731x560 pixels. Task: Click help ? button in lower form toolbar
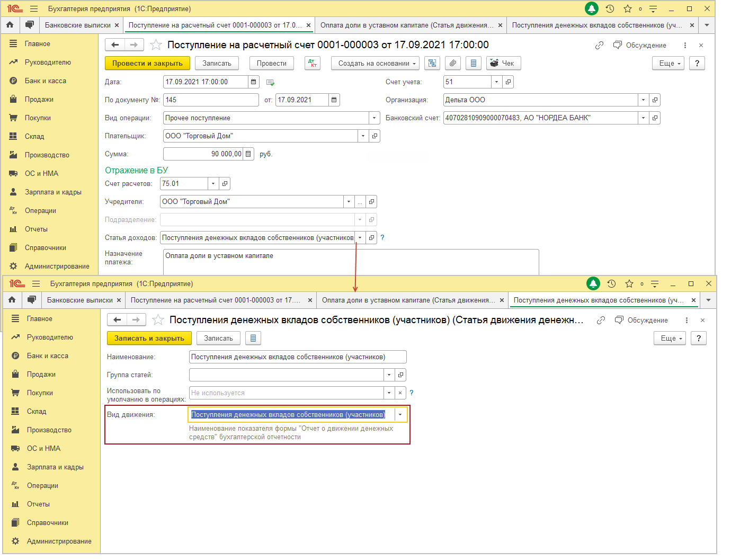pos(699,338)
